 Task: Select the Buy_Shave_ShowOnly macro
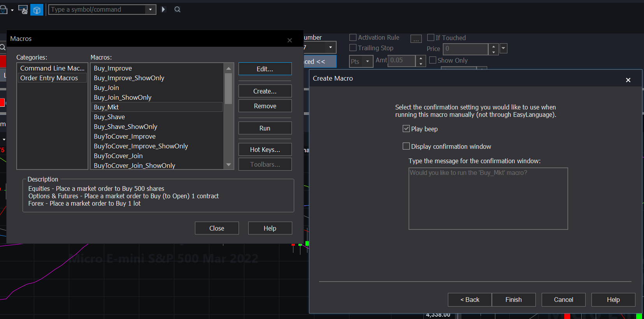click(157, 127)
